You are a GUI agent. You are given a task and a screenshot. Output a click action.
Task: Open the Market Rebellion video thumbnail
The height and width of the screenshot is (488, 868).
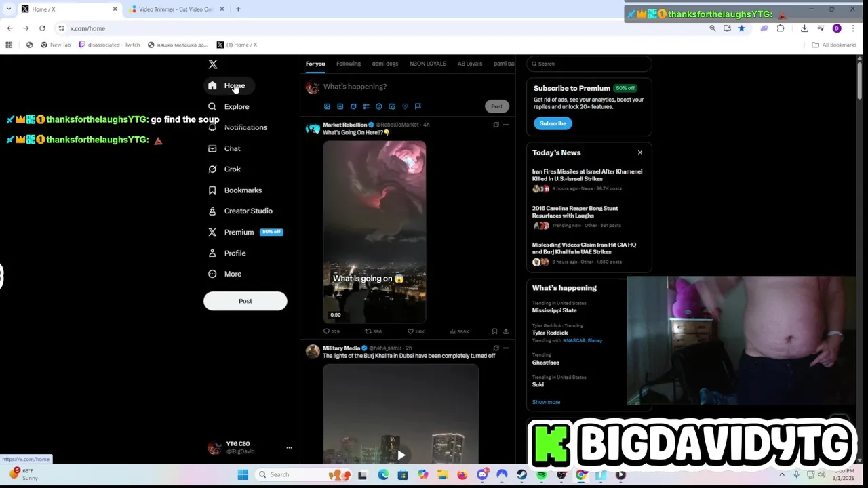[x=374, y=232]
